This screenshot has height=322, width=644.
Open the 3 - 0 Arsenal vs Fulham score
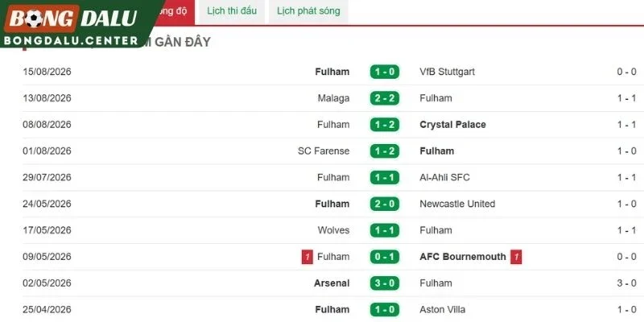tap(385, 283)
